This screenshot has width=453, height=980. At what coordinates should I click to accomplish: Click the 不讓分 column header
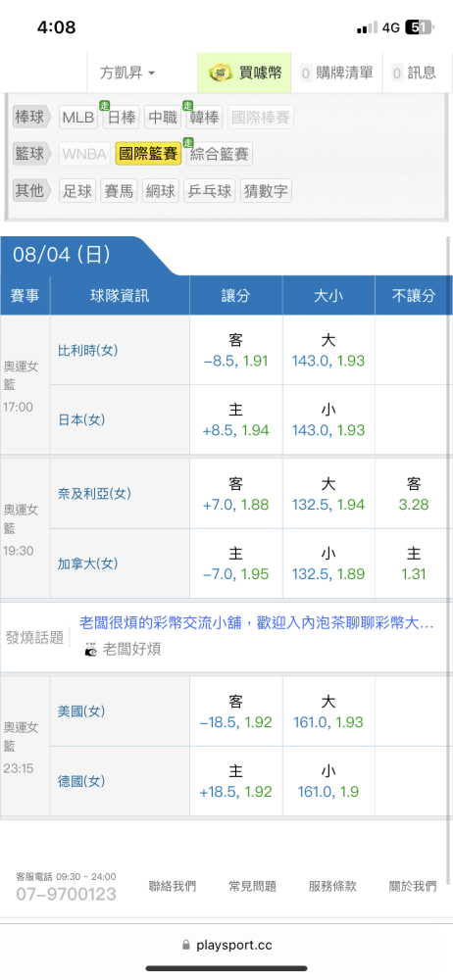coord(414,296)
